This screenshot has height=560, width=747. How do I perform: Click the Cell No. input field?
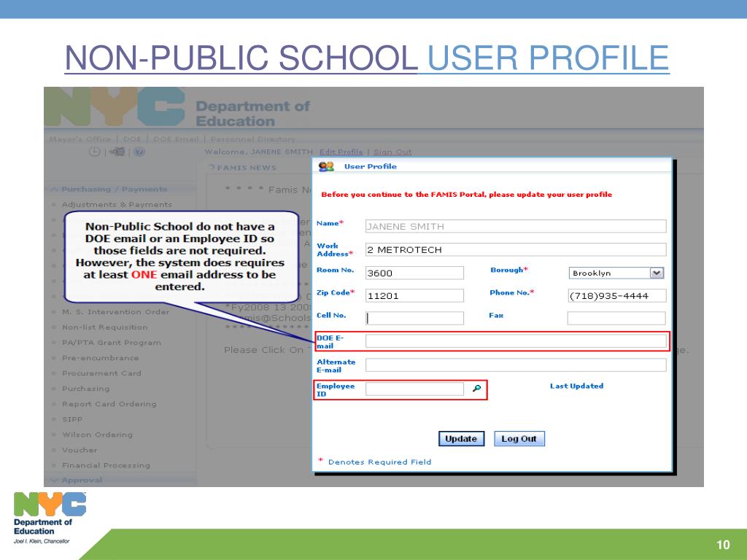(414, 318)
